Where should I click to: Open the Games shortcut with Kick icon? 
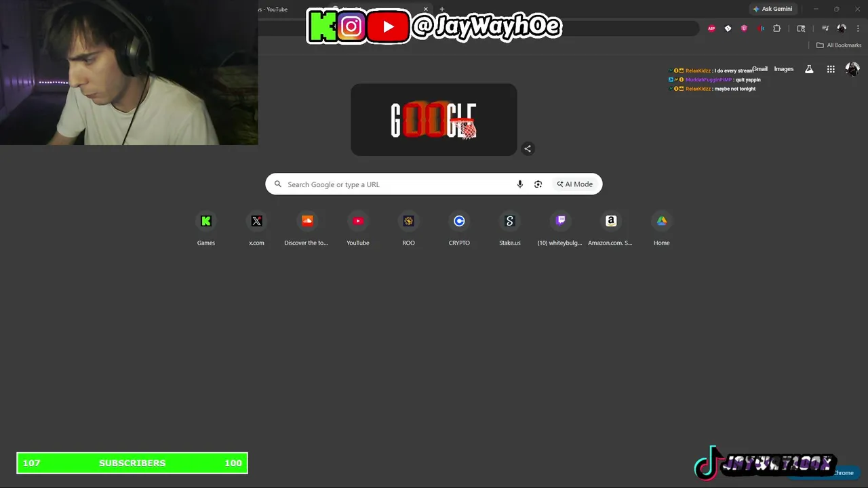click(206, 228)
